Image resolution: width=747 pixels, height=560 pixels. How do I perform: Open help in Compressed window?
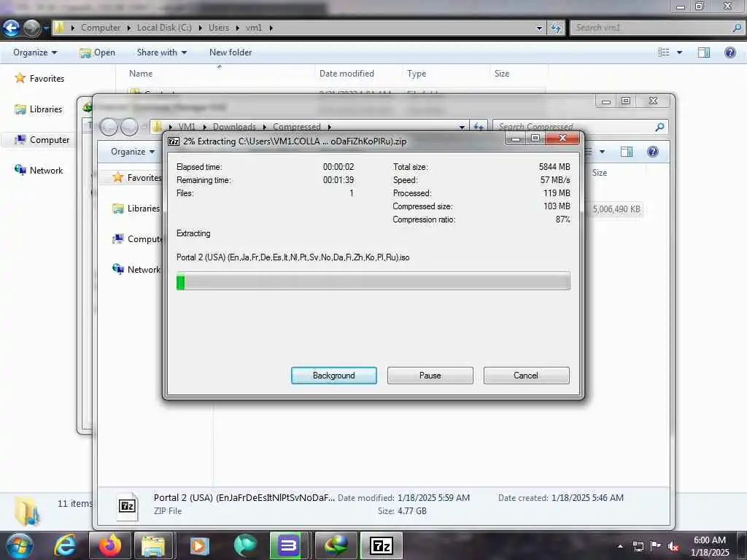pyautogui.click(x=653, y=152)
